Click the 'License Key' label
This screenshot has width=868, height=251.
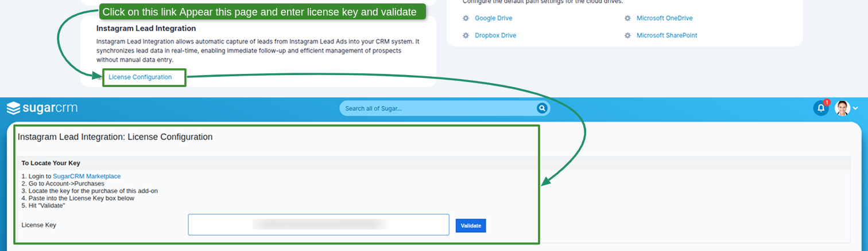(x=38, y=225)
